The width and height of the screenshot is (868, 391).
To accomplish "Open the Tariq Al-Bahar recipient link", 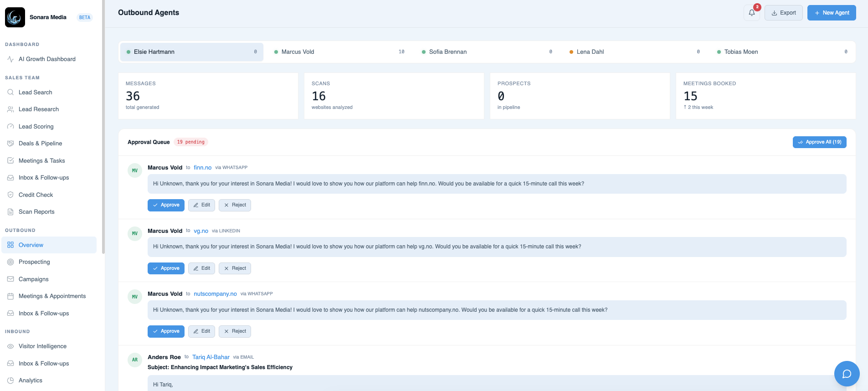I will point(211,357).
